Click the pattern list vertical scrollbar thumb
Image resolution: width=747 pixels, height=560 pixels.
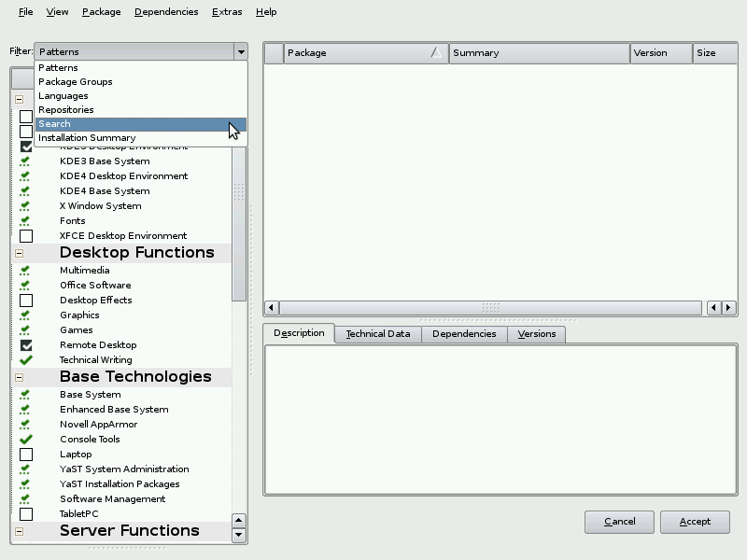pos(239,224)
